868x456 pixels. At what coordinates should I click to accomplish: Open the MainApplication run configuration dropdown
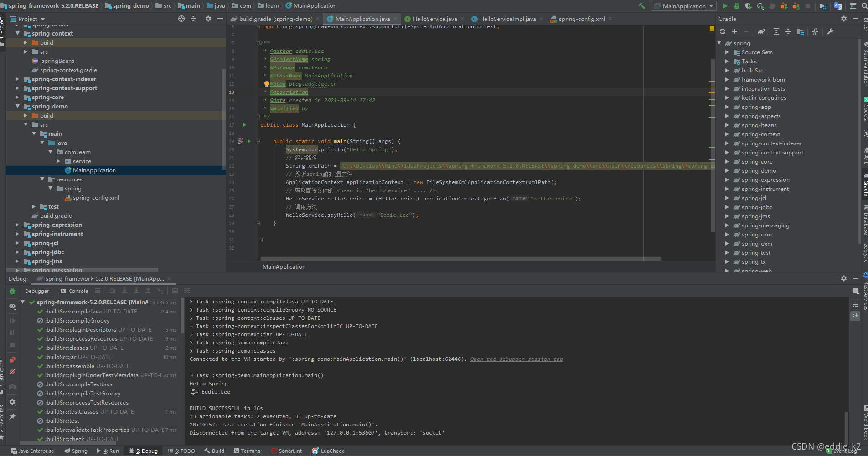[683, 6]
